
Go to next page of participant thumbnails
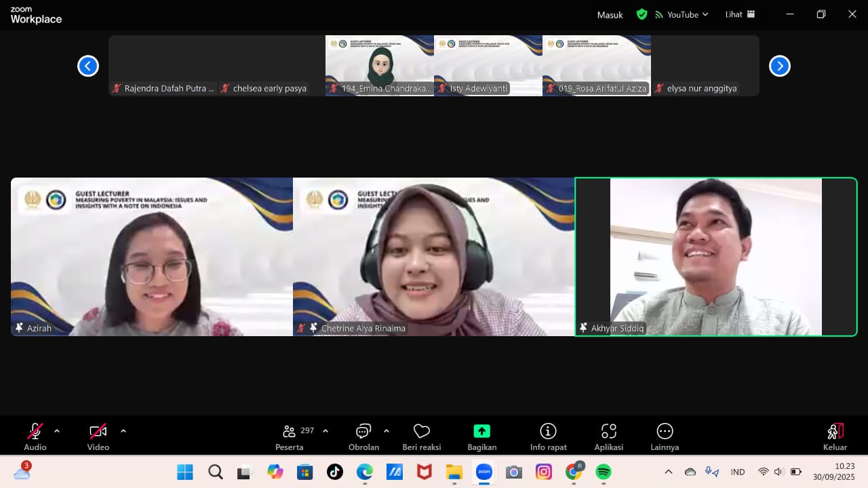(x=779, y=66)
